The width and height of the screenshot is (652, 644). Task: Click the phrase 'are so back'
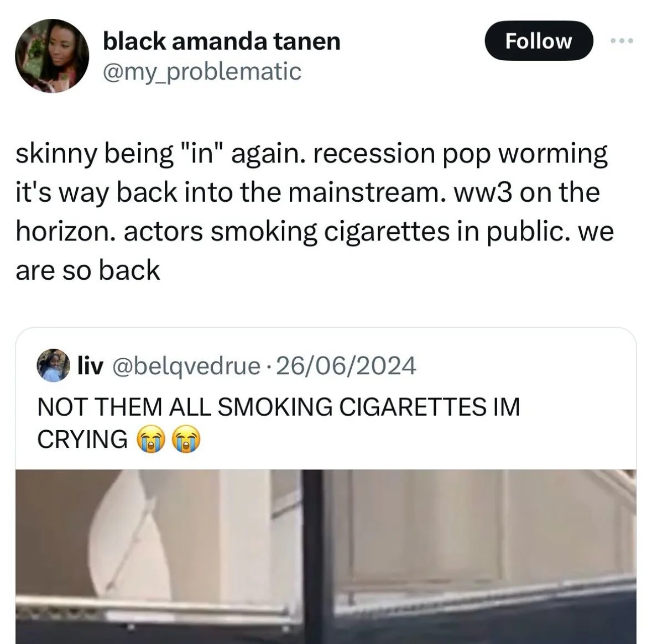click(88, 270)
